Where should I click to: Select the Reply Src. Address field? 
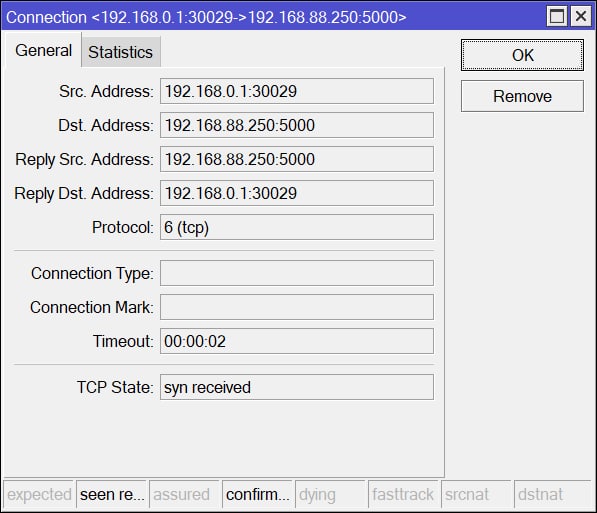pos(297,159)
